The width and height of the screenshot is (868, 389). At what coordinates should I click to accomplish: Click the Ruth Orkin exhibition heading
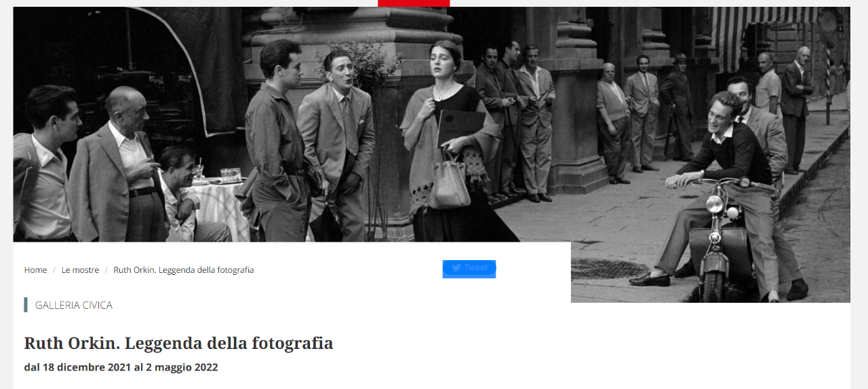point(178,343)
